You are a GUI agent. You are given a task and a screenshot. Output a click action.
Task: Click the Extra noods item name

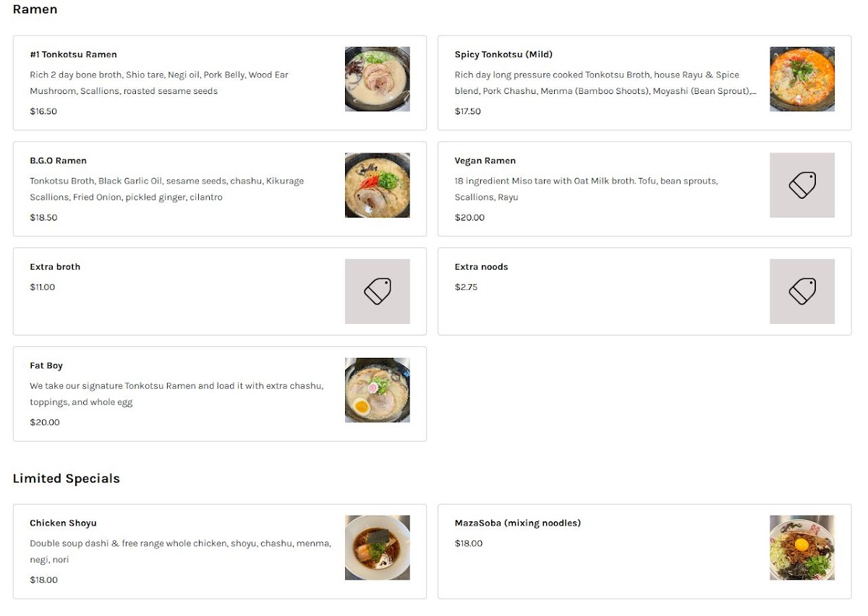point(481,267)
